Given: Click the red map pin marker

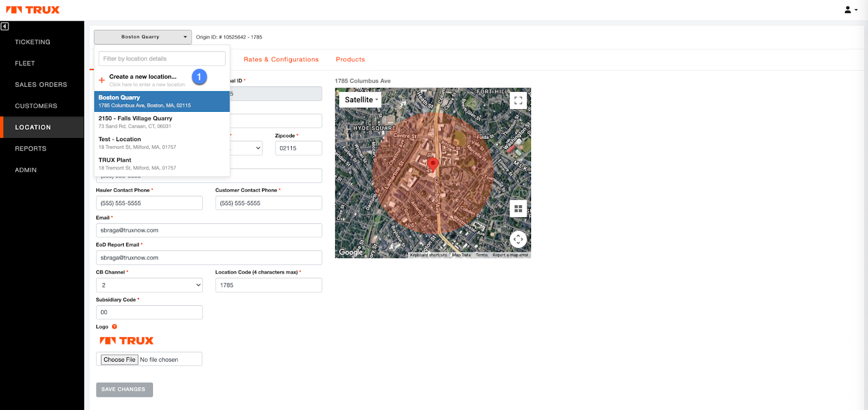Looking at the screenshot, I should tap(432, 163).
